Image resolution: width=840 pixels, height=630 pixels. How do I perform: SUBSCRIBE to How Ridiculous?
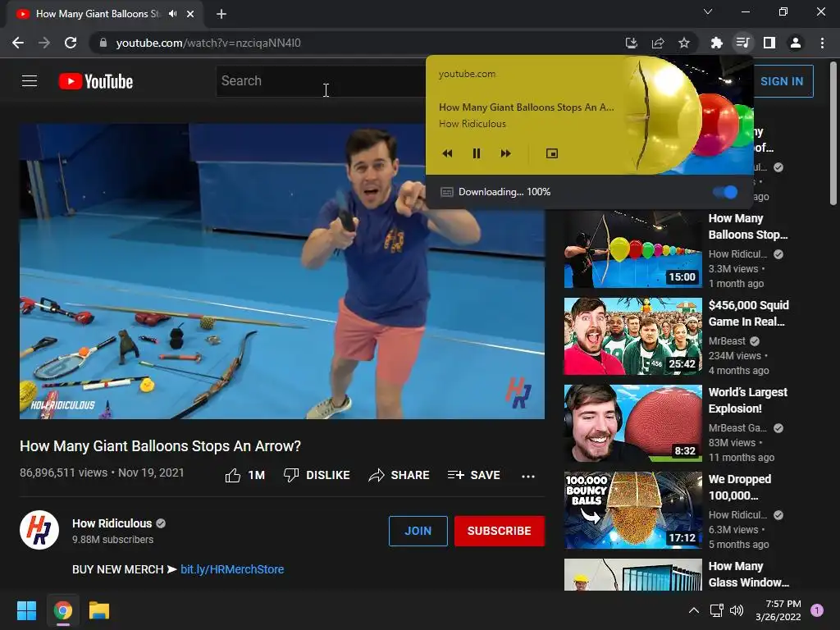[500, 531]
